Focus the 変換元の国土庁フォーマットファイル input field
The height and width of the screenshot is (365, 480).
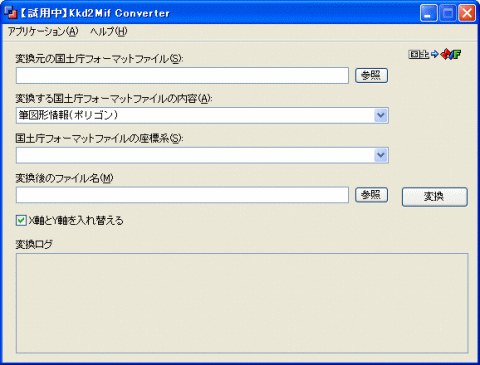click(x=182, y=75)
